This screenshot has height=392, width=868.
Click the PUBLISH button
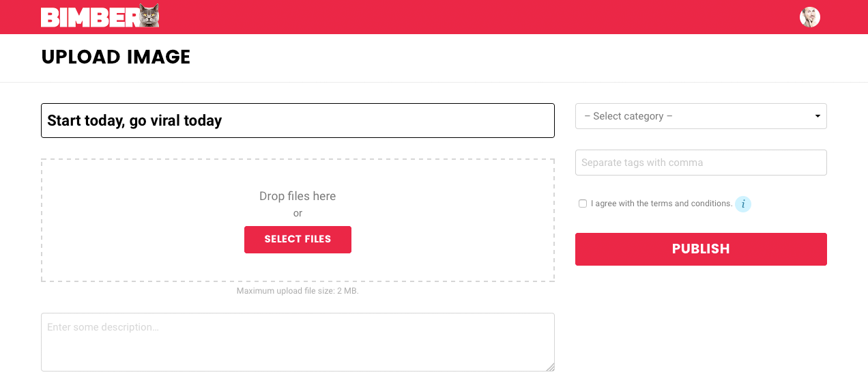(x=701, y=249)
